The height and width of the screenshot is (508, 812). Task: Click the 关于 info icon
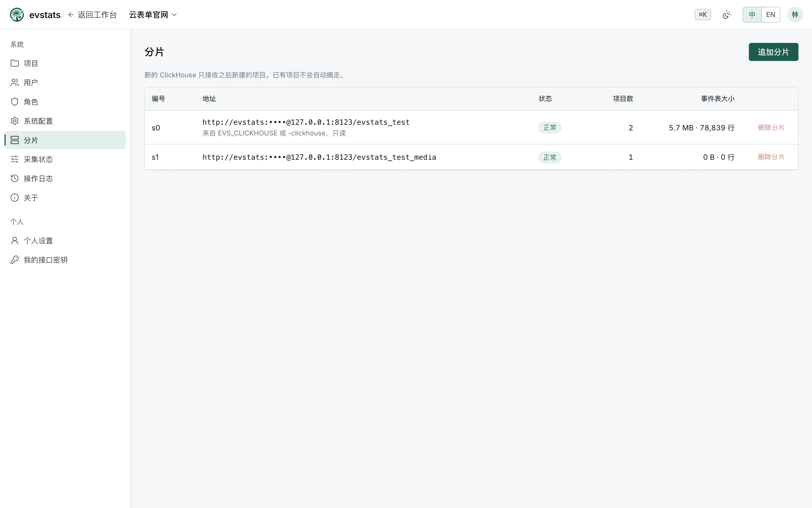(x=14, y=197)
